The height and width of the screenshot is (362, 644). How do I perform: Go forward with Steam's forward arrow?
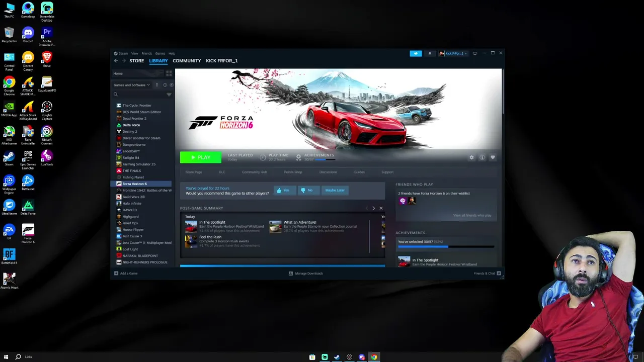(124, 61)
